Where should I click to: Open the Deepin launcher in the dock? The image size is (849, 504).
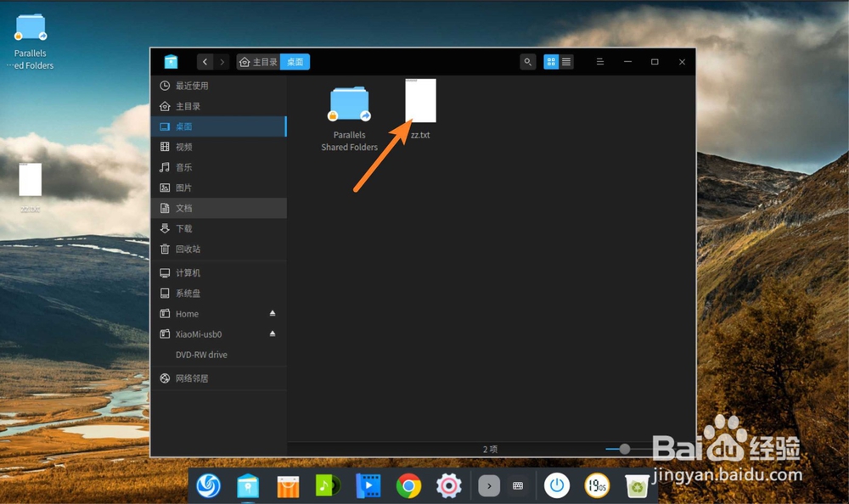209,485
